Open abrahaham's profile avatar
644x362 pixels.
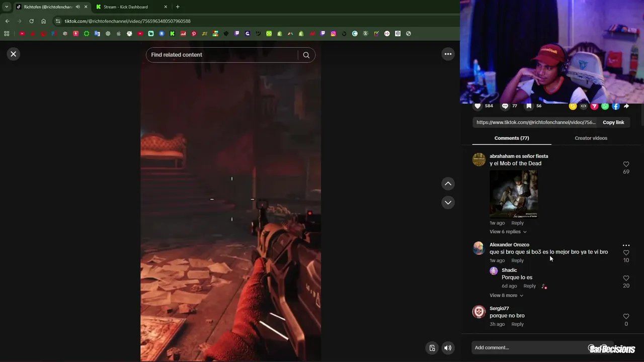point(478,159)
